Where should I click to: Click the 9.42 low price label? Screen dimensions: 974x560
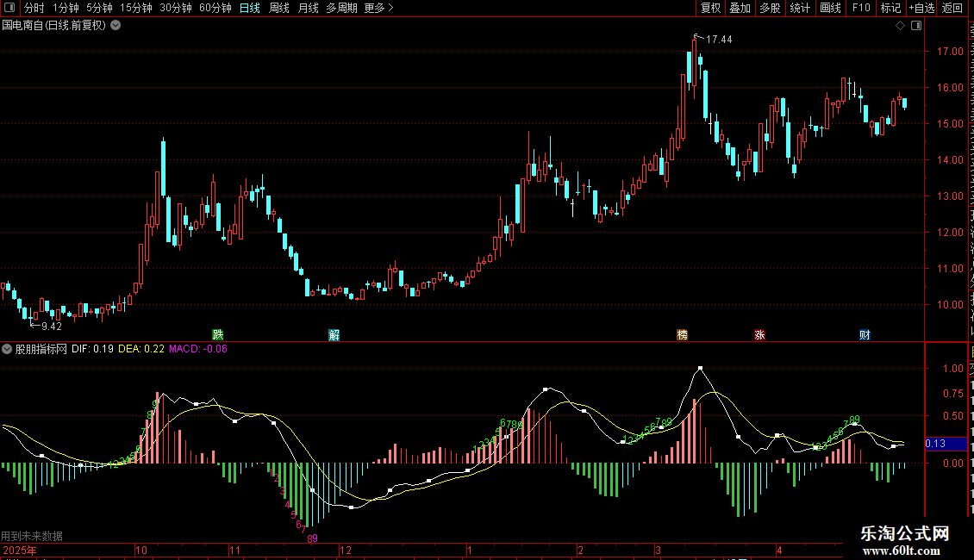click(52, 327)
